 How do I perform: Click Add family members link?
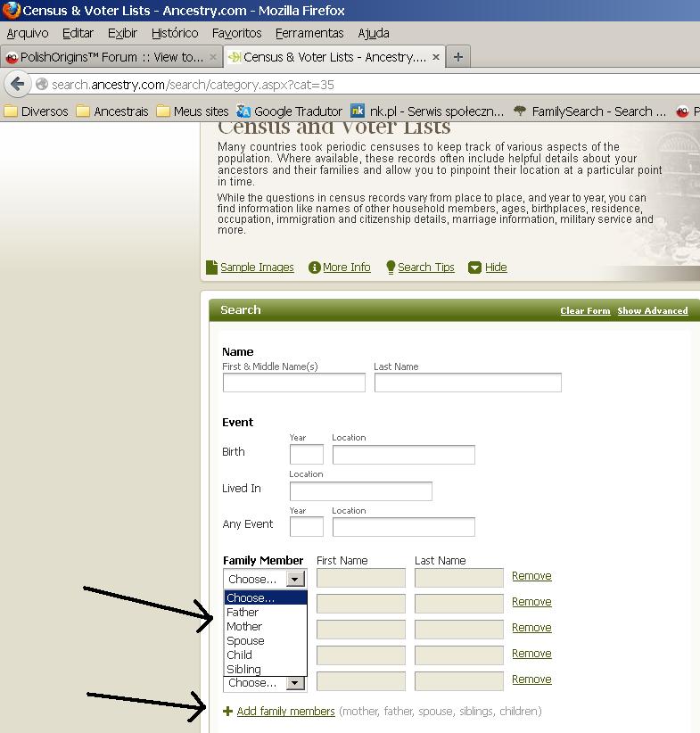[x=285, y=711]
